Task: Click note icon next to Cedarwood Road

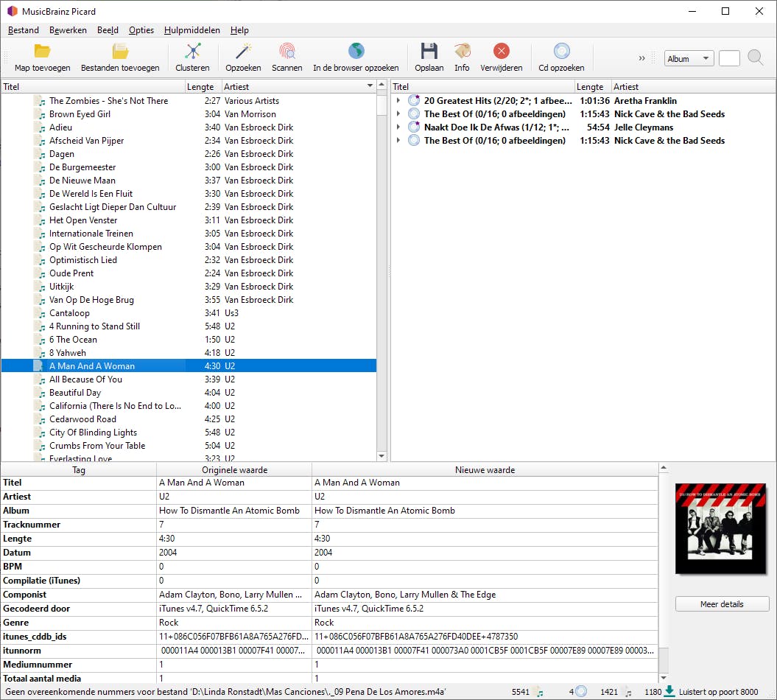Action: pyautogui.click(x=40, y=419)
